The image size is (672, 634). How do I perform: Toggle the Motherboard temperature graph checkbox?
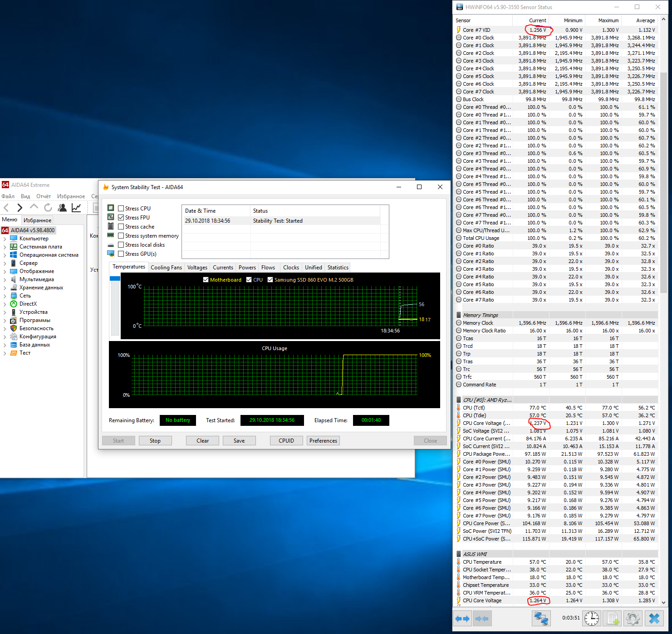206,280
